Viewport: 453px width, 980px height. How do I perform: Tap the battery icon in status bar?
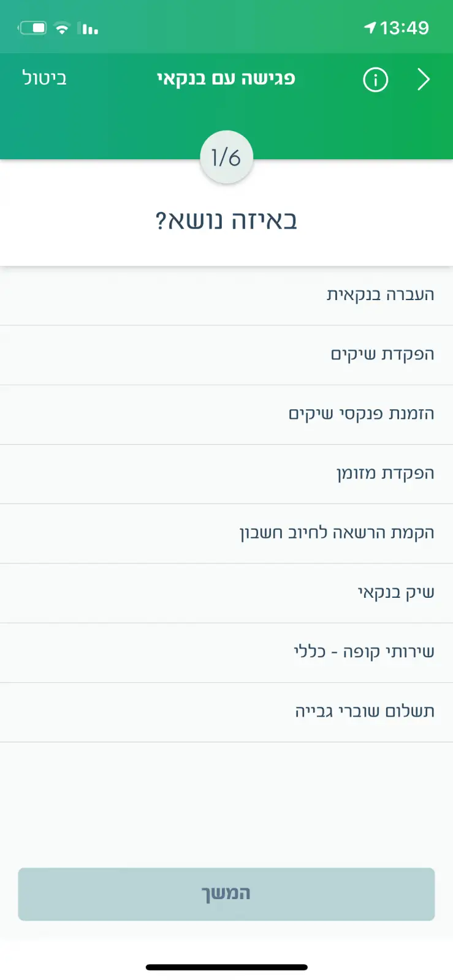tap(32, 28)
